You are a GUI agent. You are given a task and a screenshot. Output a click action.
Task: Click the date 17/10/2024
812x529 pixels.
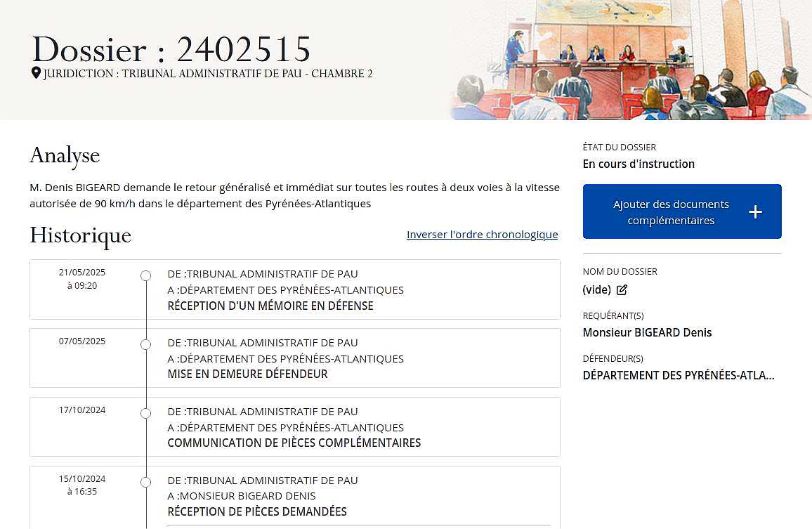tap(81, 410)
